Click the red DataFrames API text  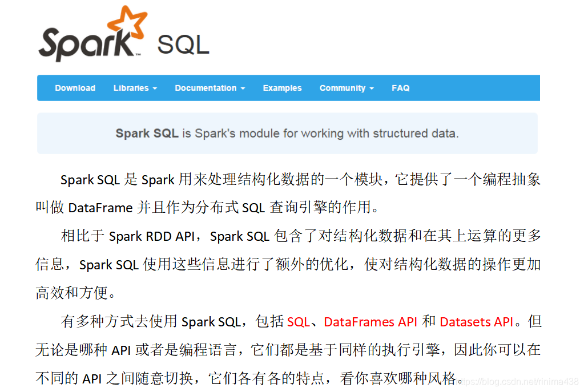click(x=370, y=322)
